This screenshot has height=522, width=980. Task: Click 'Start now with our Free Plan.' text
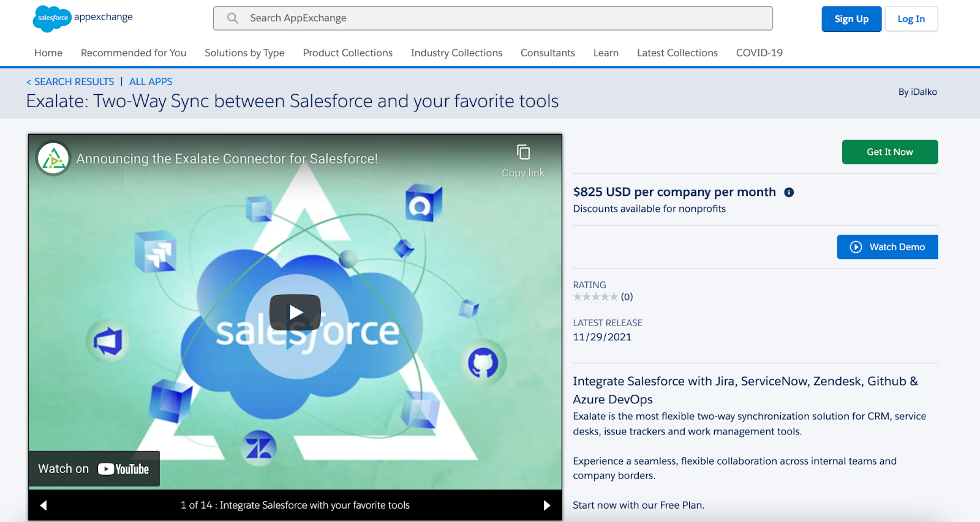tap(639, 505)
